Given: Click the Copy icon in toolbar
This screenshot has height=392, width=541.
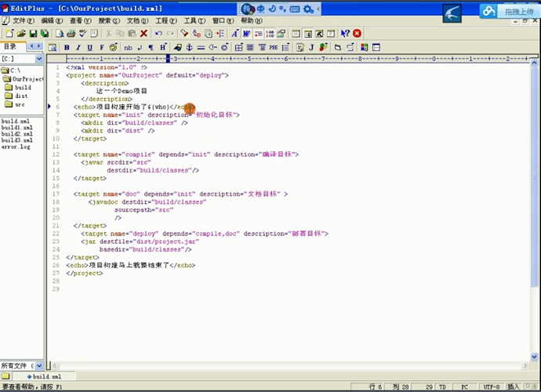Looking at the screenshot, I should (120, 34).
